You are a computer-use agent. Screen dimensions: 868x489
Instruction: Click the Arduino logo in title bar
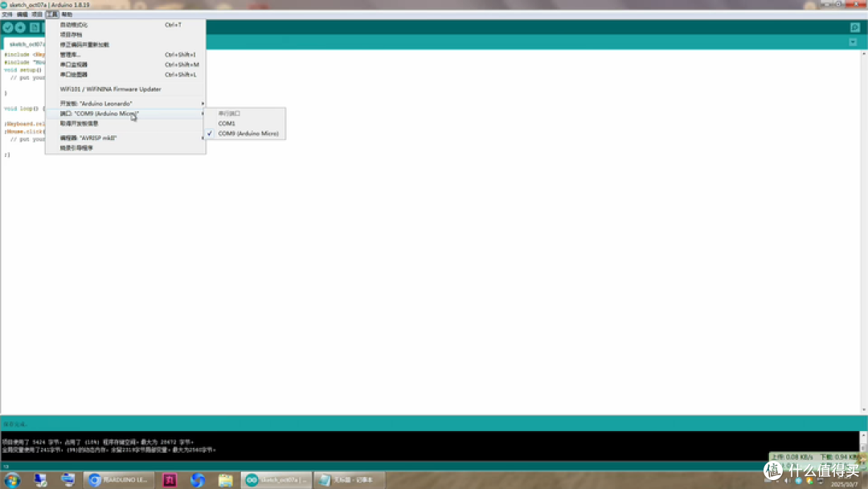click(x=5, y=5)
